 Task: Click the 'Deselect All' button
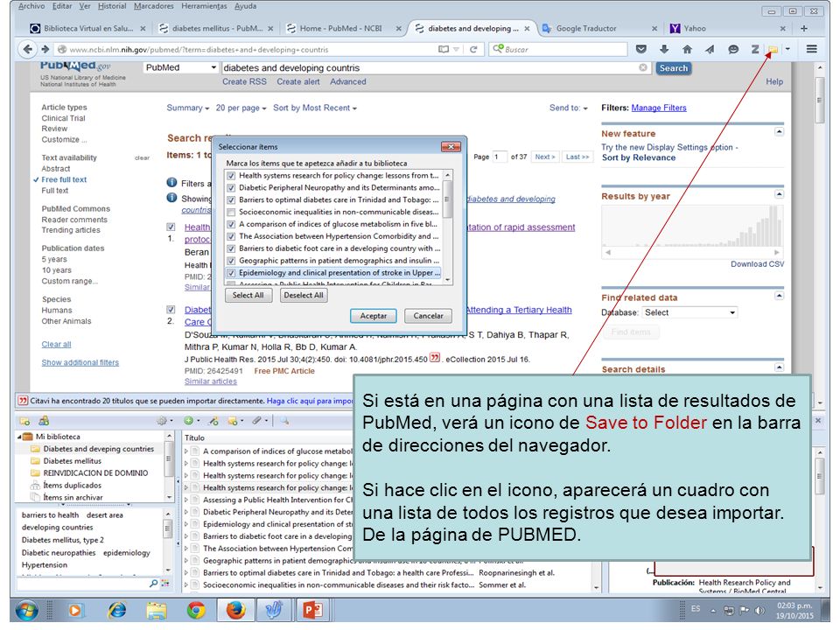pos(304,295)
